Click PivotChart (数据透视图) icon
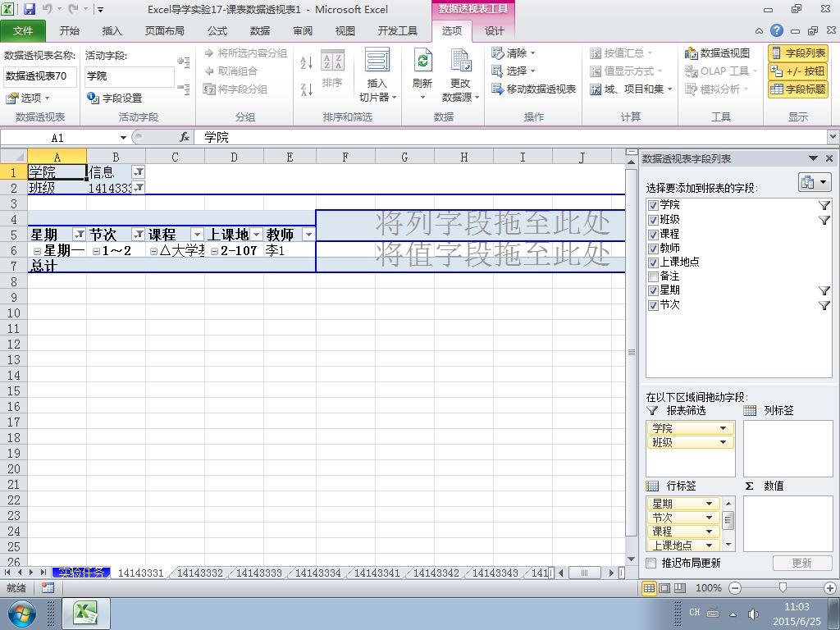 (717, 53)
